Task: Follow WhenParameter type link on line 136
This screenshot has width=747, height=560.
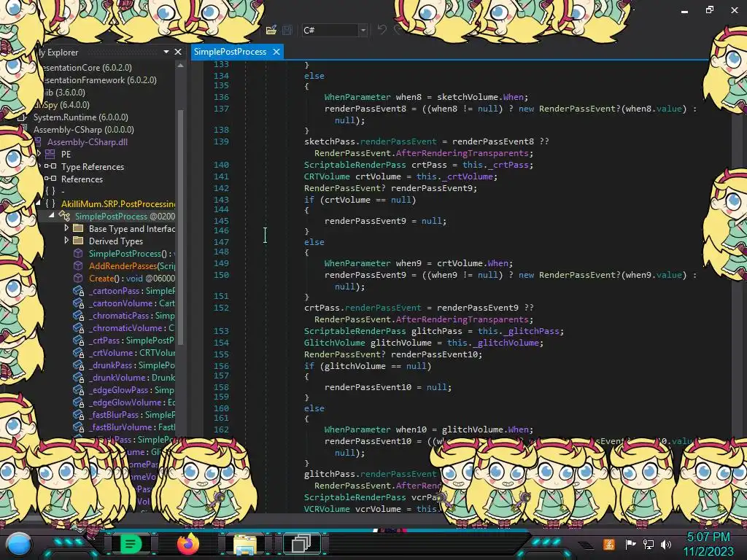Action: (357, 97)
